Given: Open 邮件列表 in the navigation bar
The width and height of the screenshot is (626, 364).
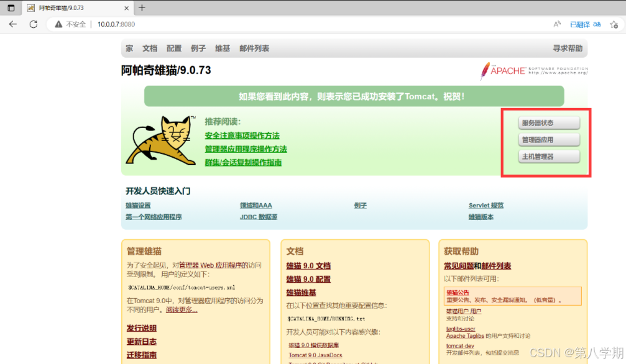Looking at the screenshot, I should coord(254,48).
